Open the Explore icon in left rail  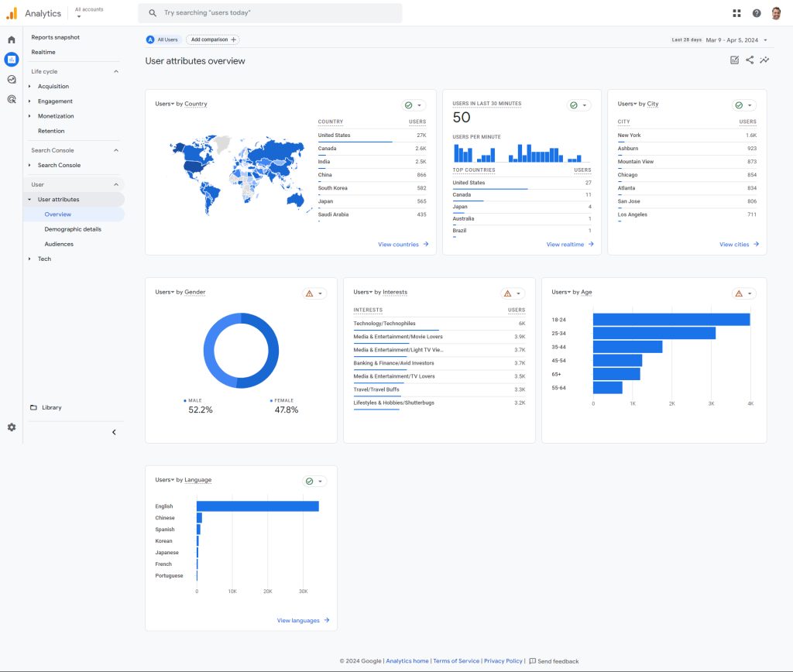pos(12,80)
